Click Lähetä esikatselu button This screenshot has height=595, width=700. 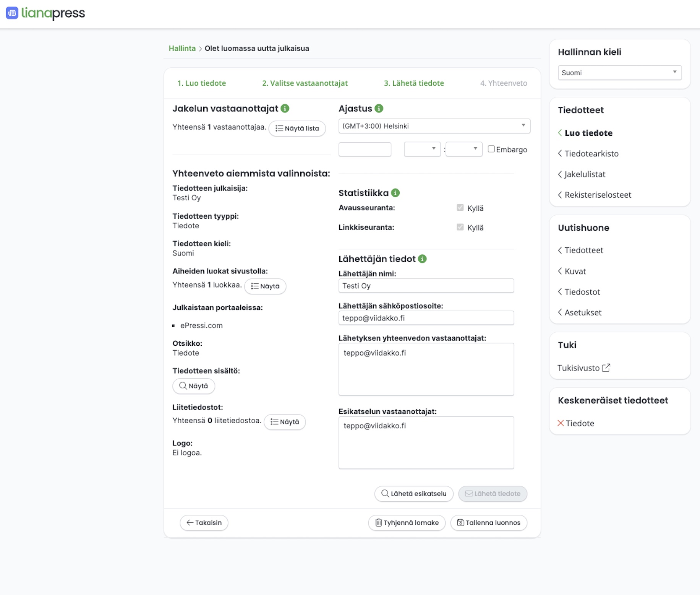pos(414,494)
